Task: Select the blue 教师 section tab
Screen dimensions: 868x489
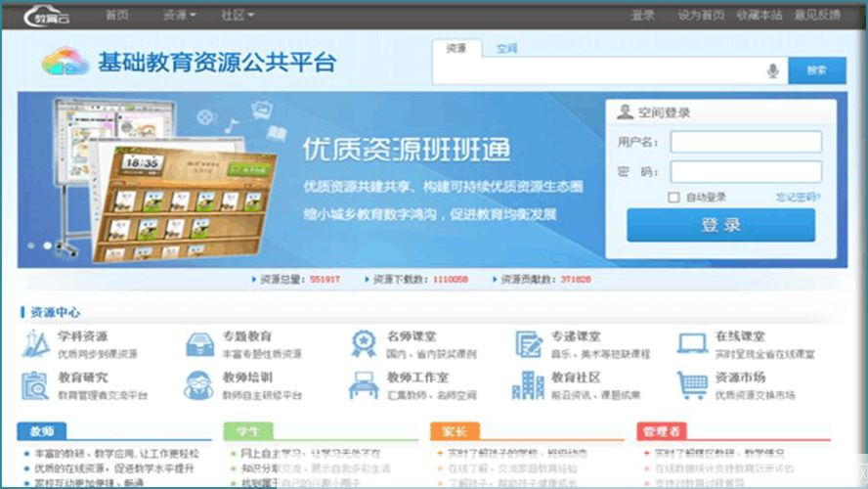Action: point(42,431)
